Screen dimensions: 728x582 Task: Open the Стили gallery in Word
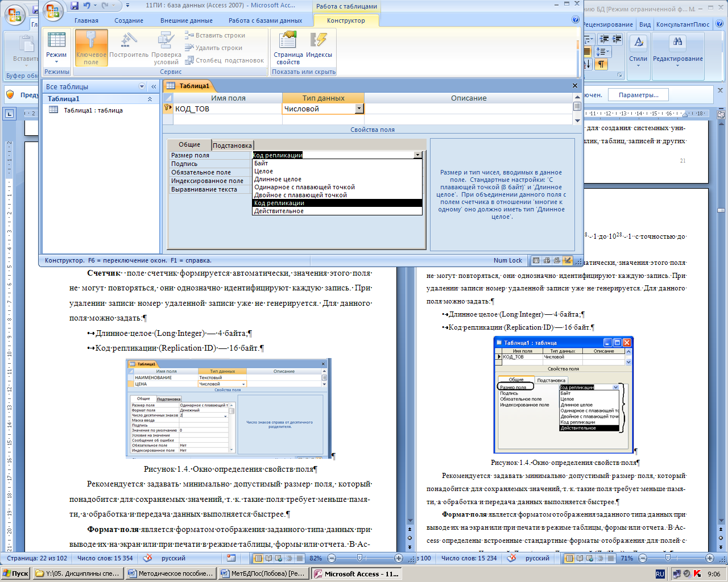[x=638, y=50]
